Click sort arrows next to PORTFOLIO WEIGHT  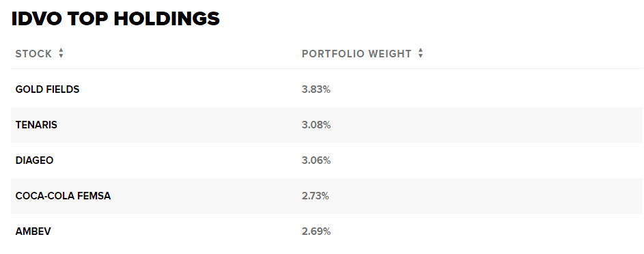tap(420, 53)
